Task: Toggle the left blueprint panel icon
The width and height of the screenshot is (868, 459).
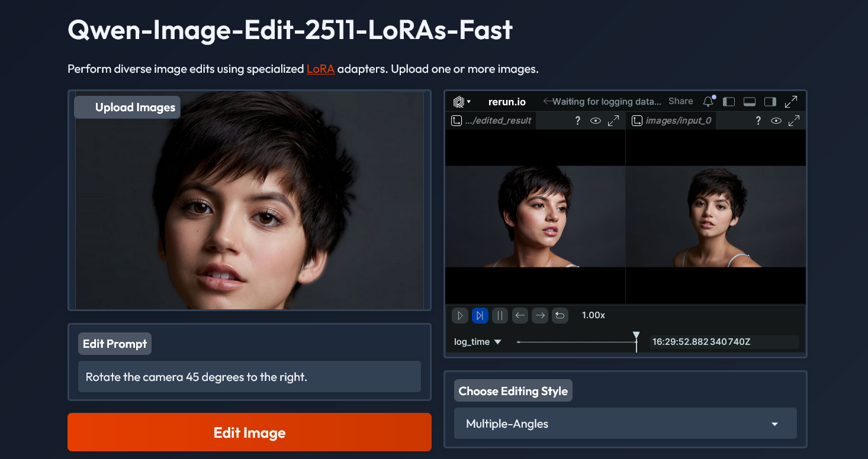Action: (729, 102)
